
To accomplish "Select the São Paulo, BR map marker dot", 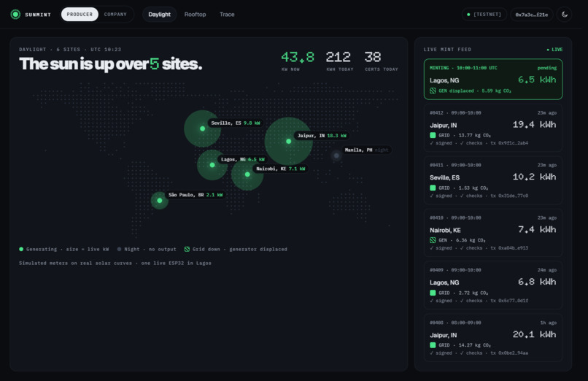I will pos(160,201).
